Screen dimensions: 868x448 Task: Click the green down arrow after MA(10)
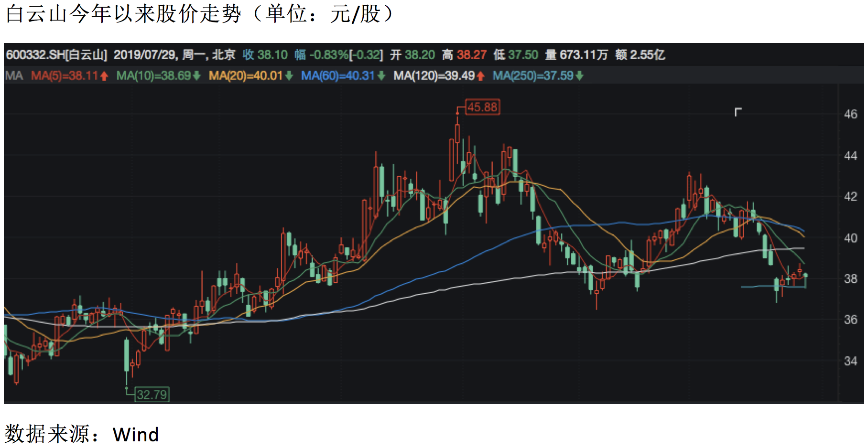click(196, 76)
